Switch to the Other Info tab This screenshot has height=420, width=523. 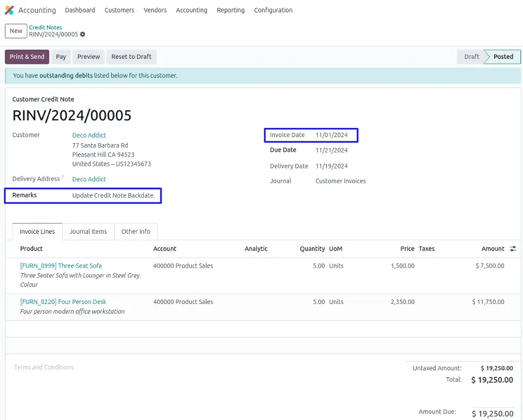(x=136, y=232)
